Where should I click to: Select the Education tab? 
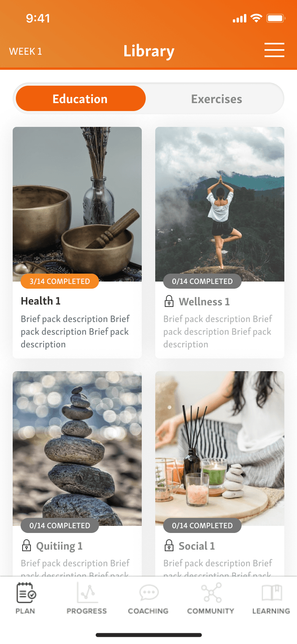(x=80, y=98)
